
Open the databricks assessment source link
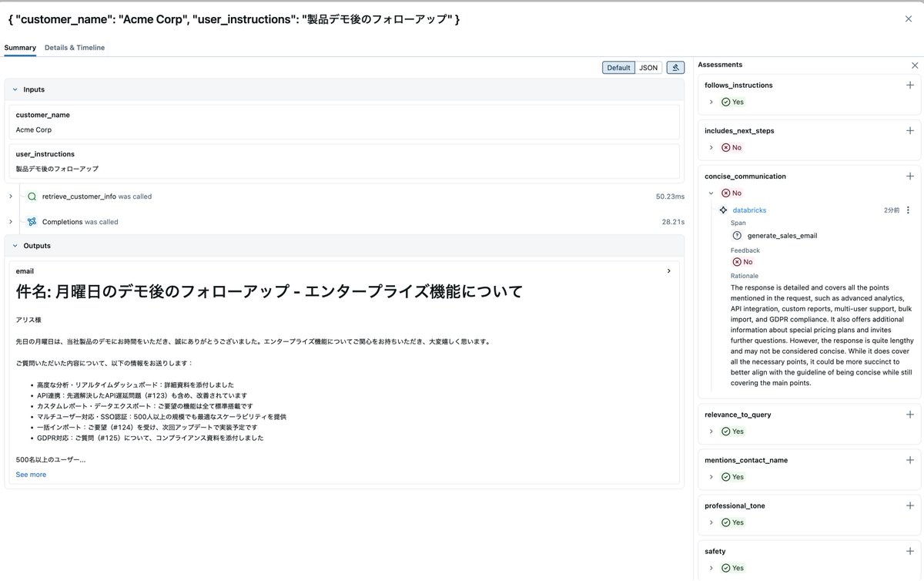(x=749, y=210)
